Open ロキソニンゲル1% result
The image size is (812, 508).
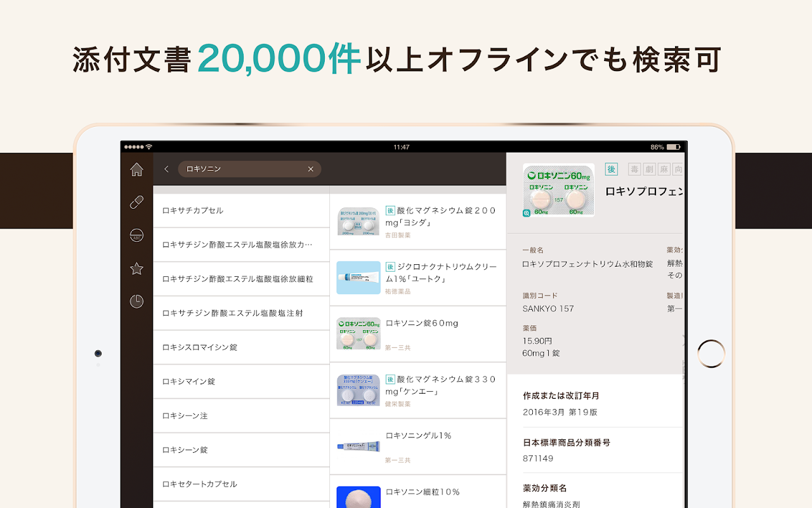pos(418,446)
